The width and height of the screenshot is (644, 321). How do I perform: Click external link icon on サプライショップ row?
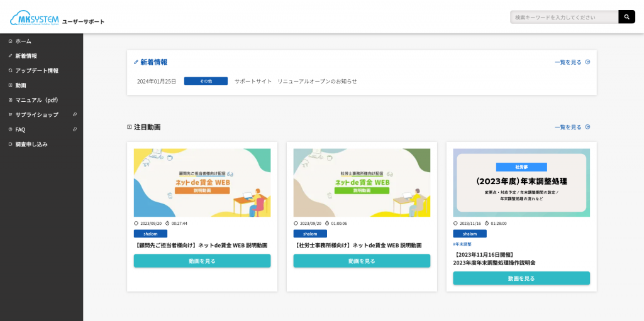point(75,114)
